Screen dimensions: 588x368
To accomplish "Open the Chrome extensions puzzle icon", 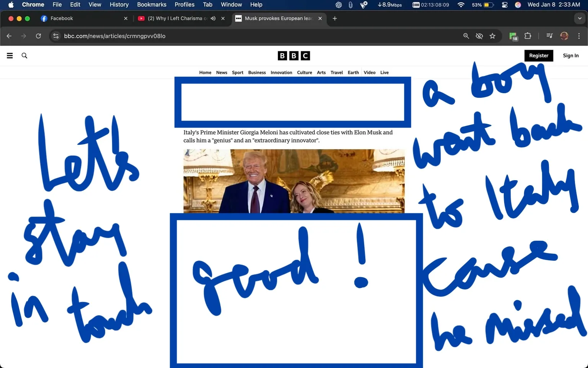I will click(x=528, y=36).
